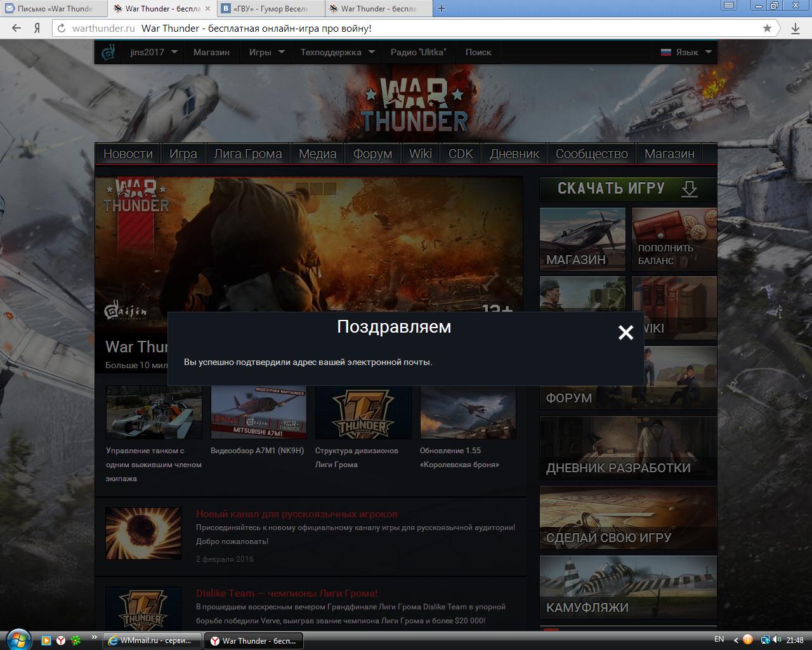Open the Thunder League divisions thumbnail
The width and height of the screenshot is (812, 650).
[363, 413]
